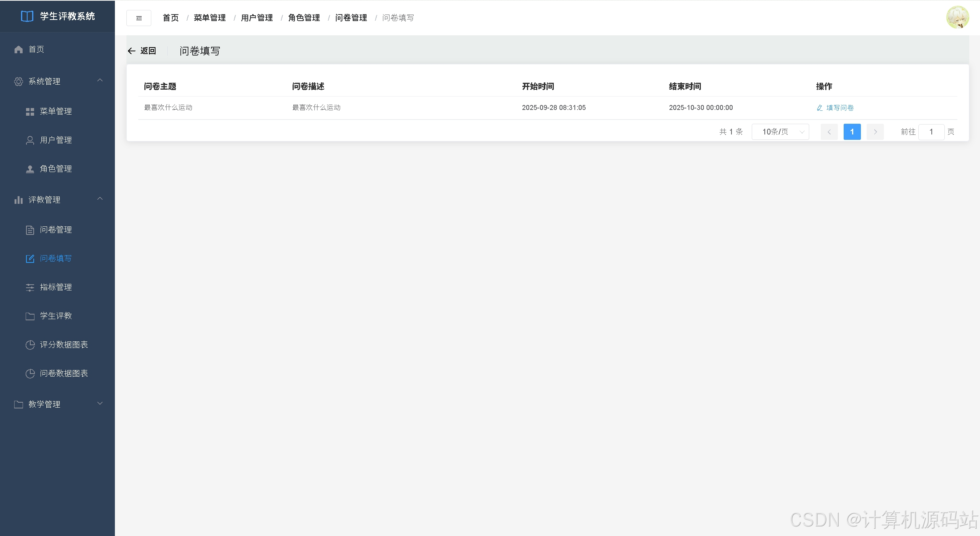Click the grid icon for 菜单管理
The width and height of the screenshot is (980, 536).
tap(30, 111)
